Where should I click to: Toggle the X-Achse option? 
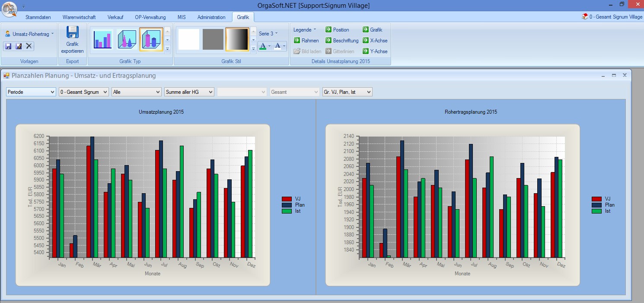tap(375, 41)
